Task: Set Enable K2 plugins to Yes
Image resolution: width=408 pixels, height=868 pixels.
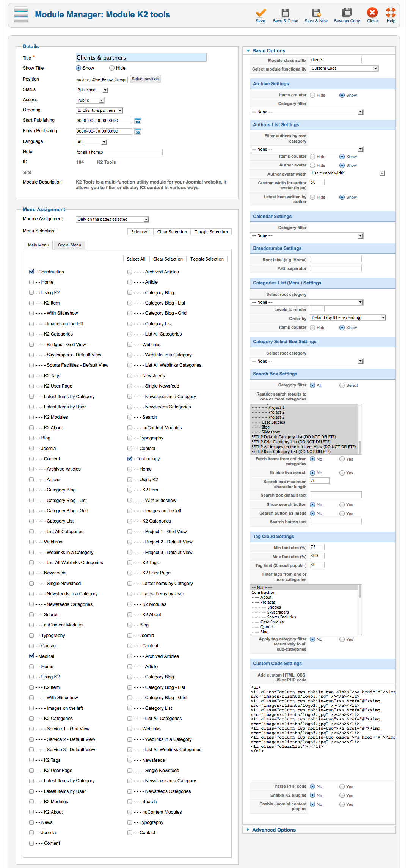Action: (342, 796)
